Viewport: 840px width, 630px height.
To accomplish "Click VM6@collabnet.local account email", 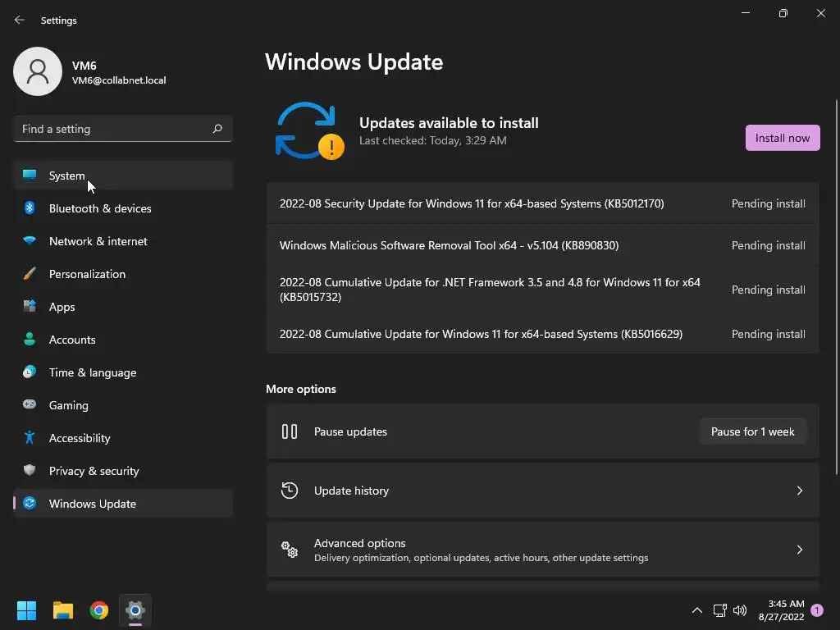I will [x=119, y=80].
